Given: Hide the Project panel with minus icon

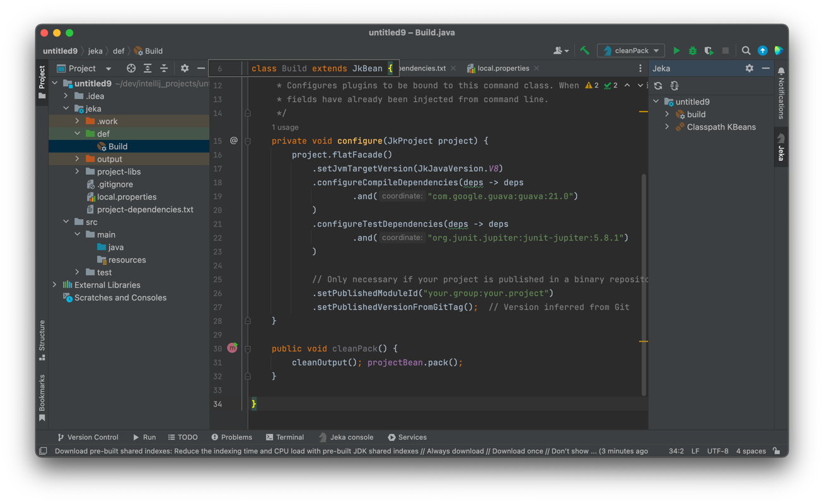Looking at the screenshot, I should 201,68.
